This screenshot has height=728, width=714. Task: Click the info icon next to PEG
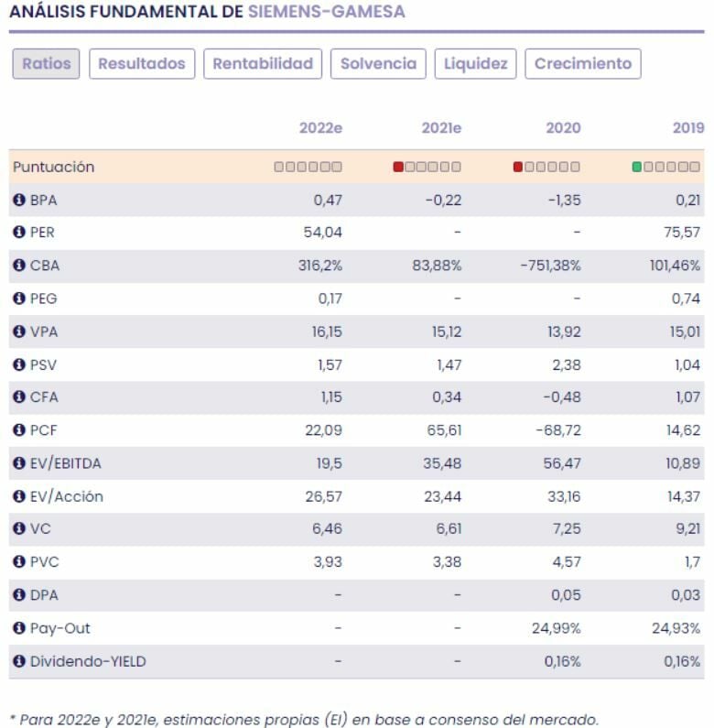pos(19,299)
